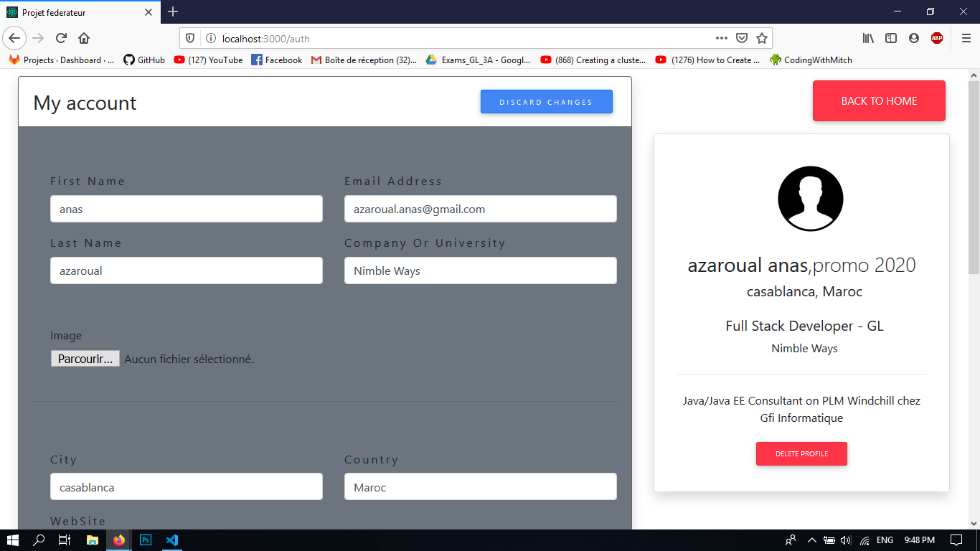The image size is (980, 551).
Task: Open the Windows notification center icon
Action: (956, 540)
